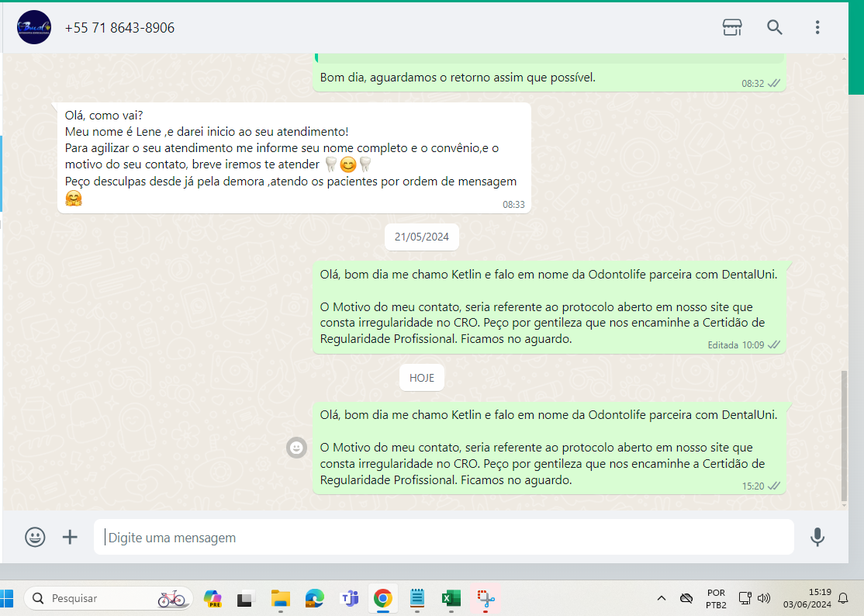This screenshot has height=616, width=864.
Task: Open volume control speaker icon
Action: point(764,598)
